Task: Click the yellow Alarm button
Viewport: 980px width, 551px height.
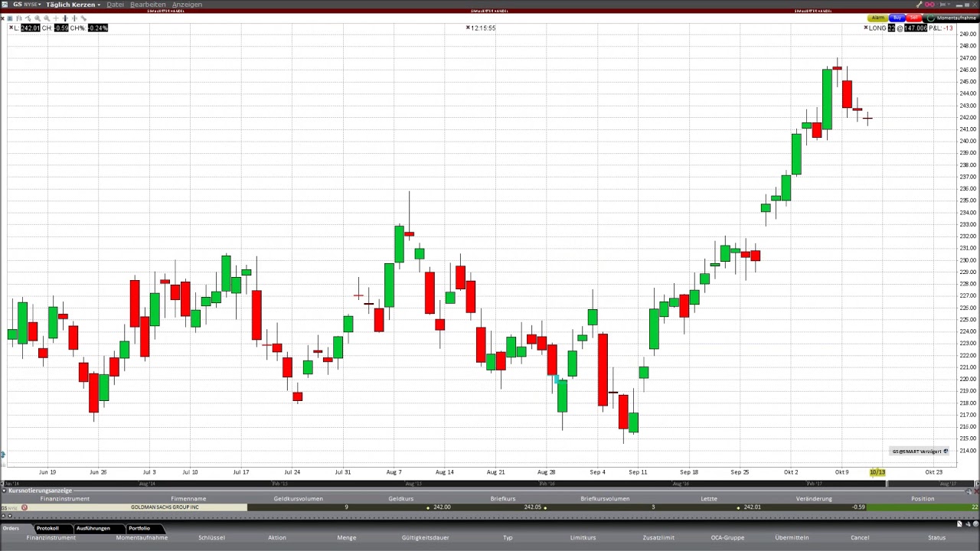Action: coord(877,18)
